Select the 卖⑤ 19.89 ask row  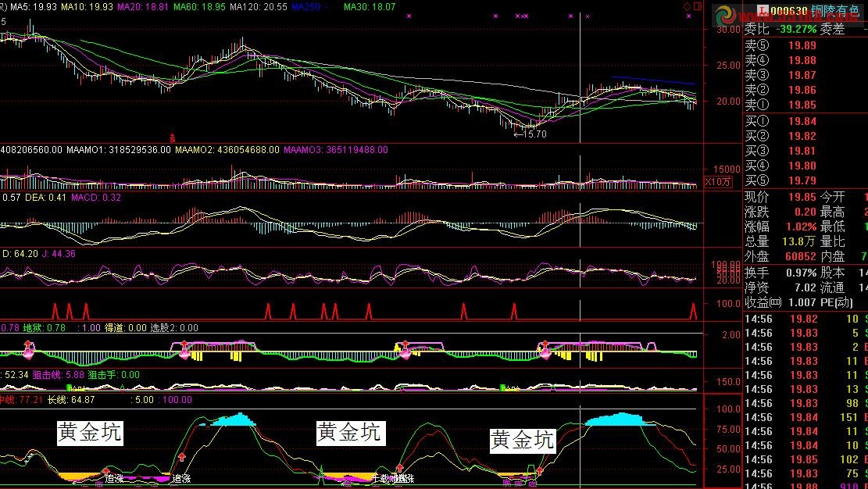tap(780, 45)
